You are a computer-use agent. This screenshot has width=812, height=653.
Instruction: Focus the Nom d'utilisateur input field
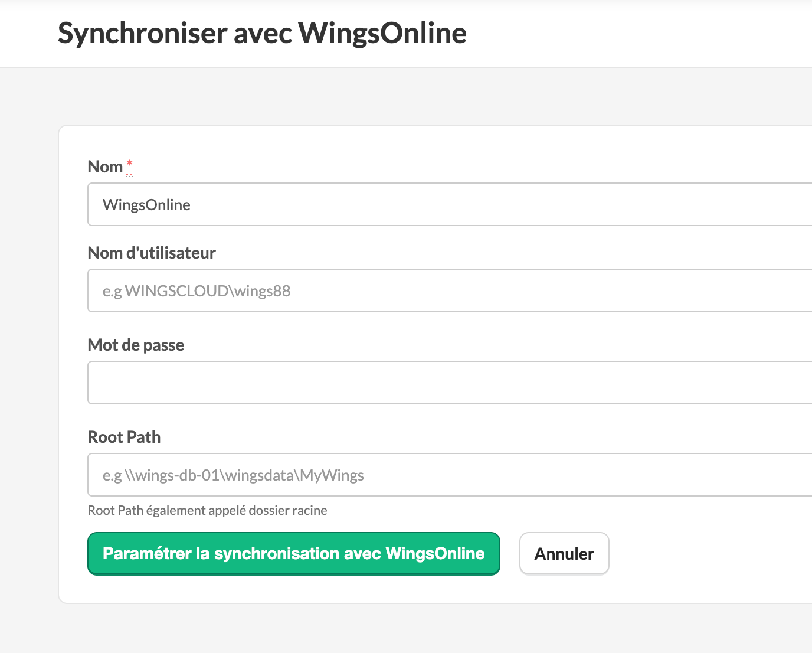(x=450, y=290)
